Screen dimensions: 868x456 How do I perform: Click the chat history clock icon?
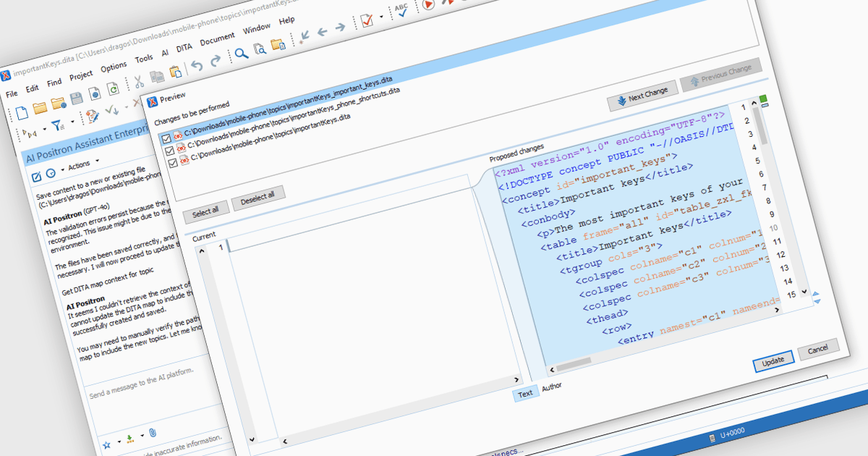click(51, 172)
